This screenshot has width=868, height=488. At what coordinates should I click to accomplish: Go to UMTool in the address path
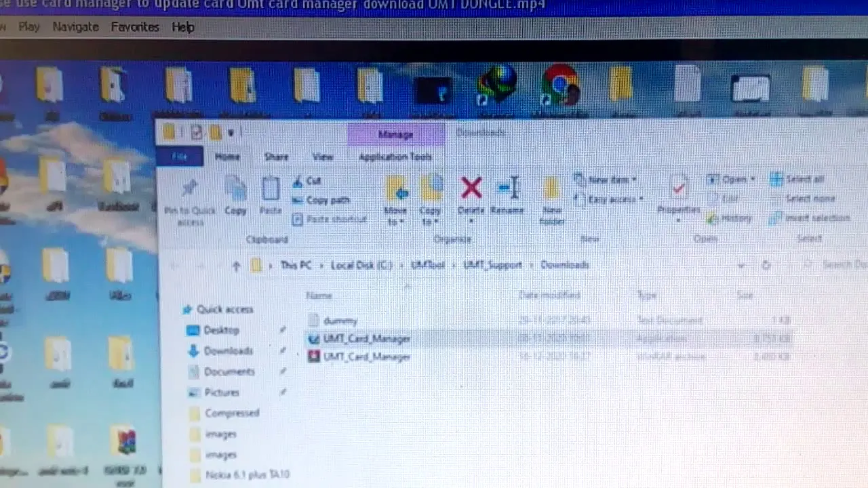pos(428,265)
